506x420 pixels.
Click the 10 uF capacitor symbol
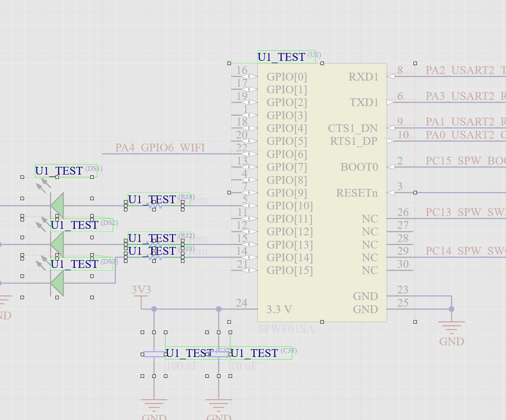click(x=219, y=354)
